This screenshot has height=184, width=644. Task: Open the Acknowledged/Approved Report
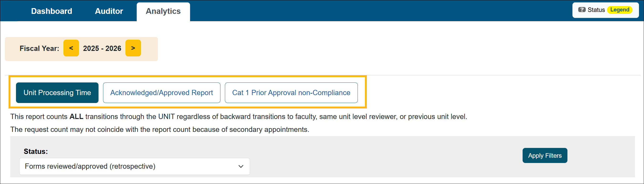tap(161, 93)
